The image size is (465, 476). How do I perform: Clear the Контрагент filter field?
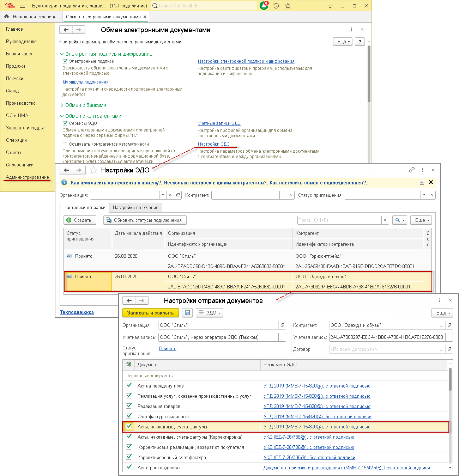[290, 195]
